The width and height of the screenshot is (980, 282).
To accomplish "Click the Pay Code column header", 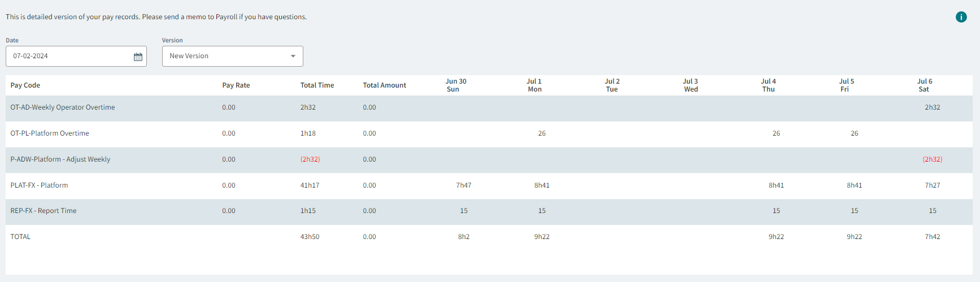I will click(25, 85).
